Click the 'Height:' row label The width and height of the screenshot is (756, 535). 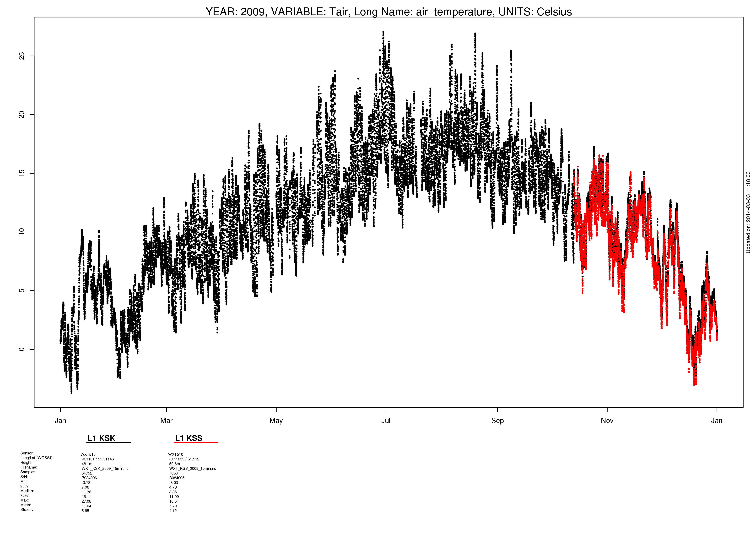(x=27, y=463)
